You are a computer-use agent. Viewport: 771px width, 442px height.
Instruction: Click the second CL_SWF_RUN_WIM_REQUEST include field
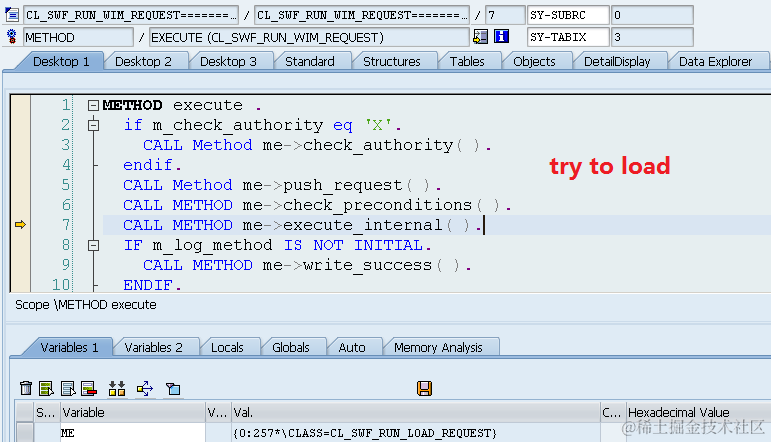pos(362,15)
